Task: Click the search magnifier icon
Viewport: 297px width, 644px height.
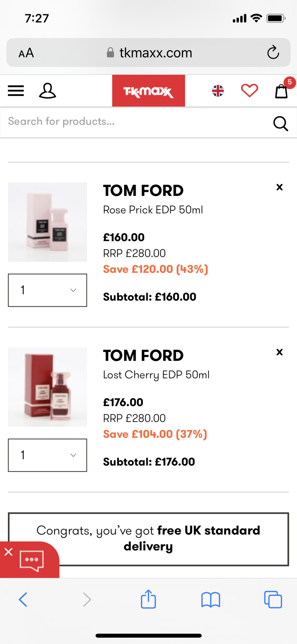Action: click(280, 123)
